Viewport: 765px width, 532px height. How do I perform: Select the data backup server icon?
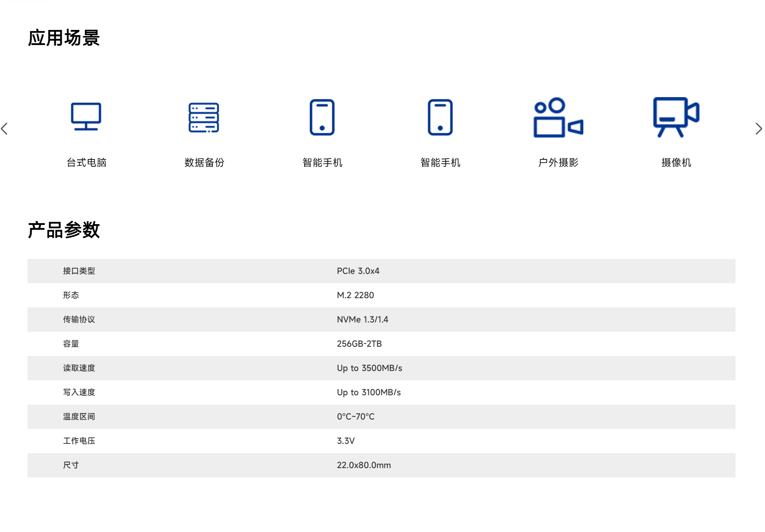(204, 117)
